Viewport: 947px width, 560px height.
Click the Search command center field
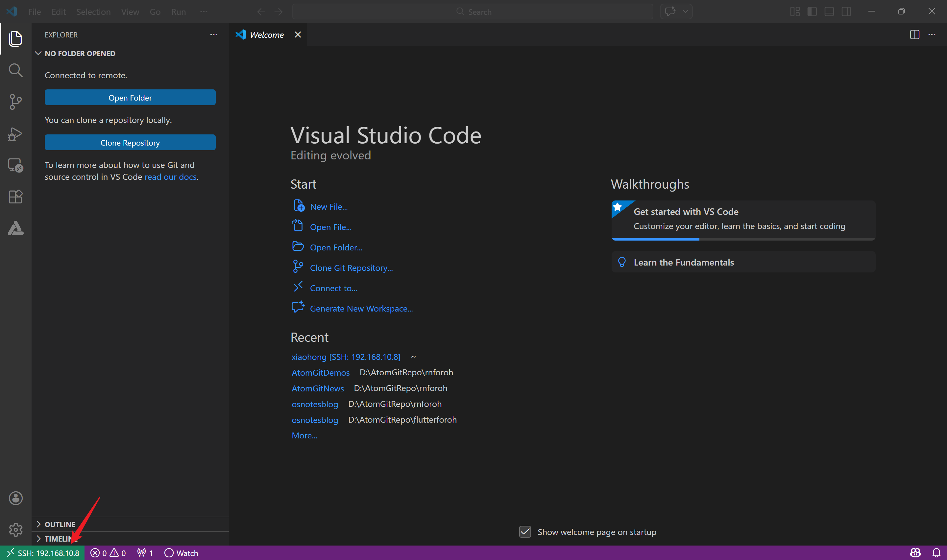[473, 12]
